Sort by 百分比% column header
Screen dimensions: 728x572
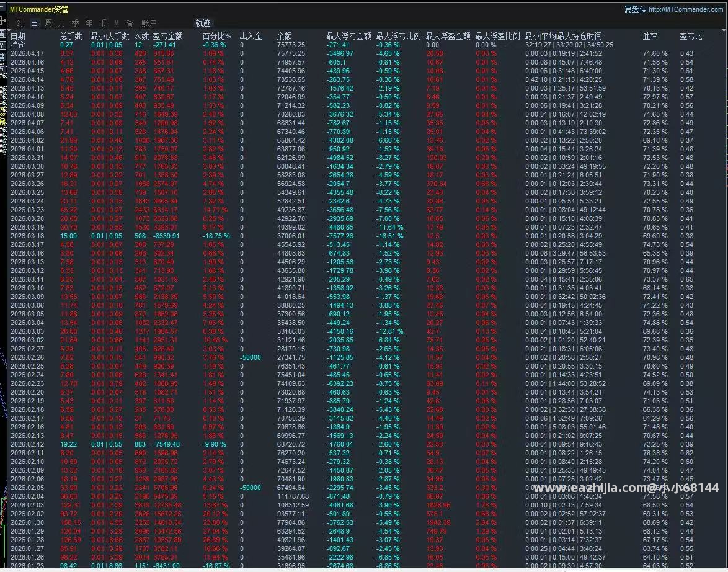(x=216, y=36)
